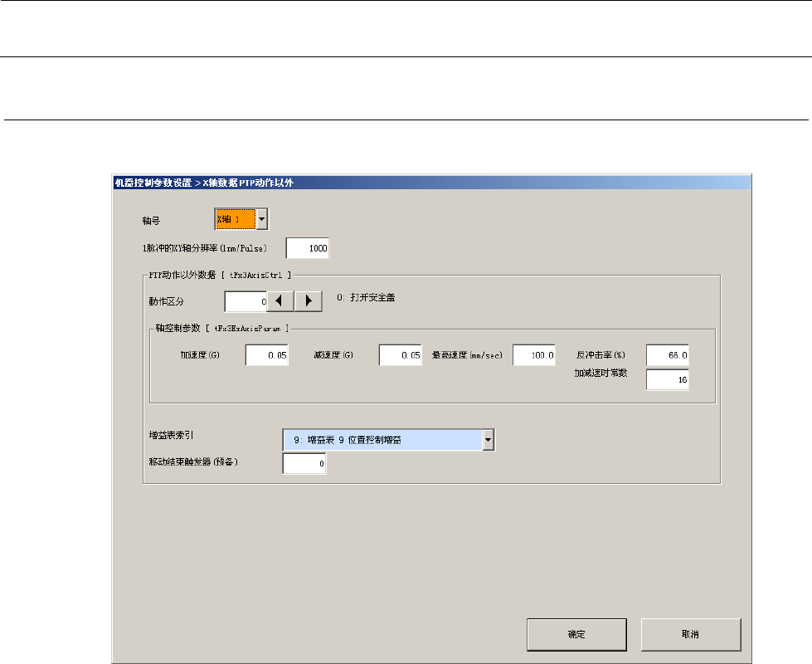Focus the XY轴分辨率 field showing 1000
The height and width of the screenshot is (664, 812).
pos(308,248)
